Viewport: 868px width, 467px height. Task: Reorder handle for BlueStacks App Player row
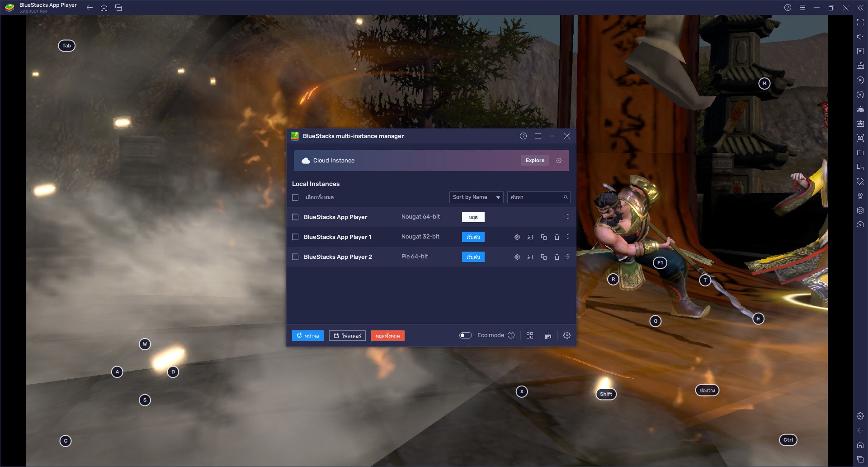point(568,217)
